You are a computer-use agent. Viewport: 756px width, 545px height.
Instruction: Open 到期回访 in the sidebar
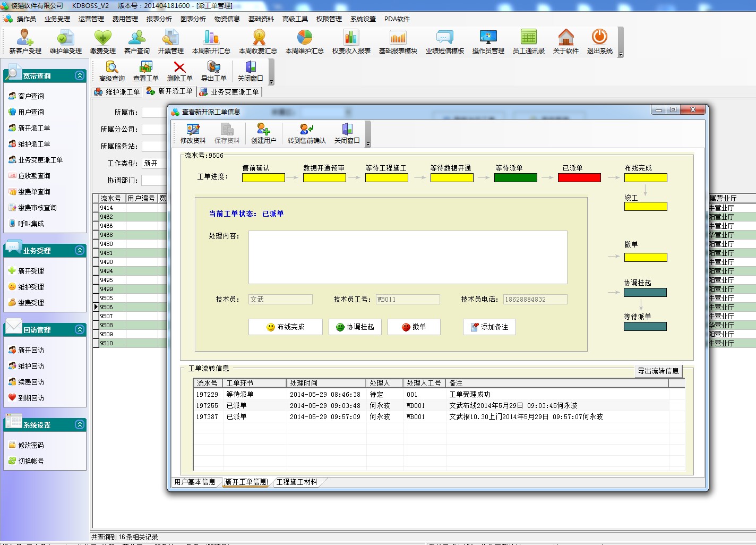click(x=31, y=397)
